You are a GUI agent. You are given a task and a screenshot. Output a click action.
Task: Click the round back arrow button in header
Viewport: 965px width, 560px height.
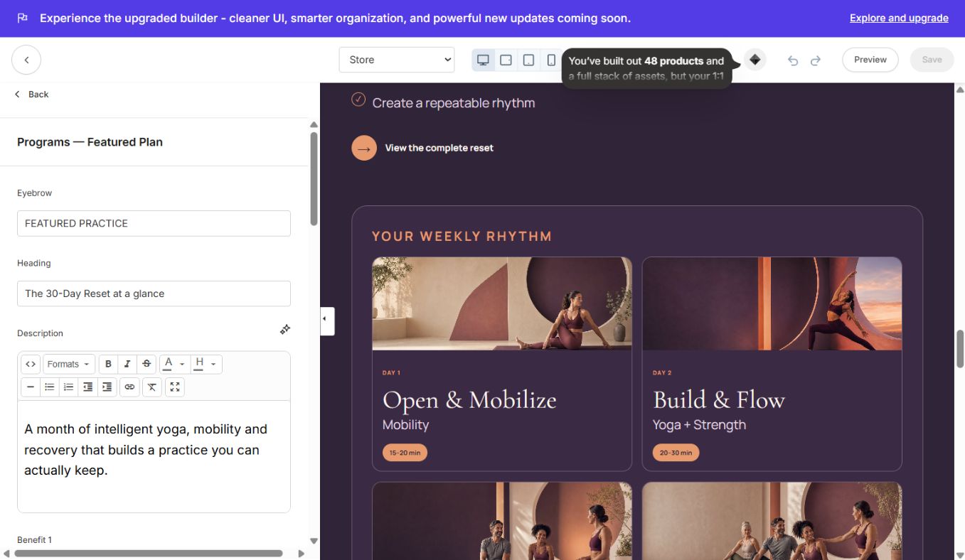(26, 60)
